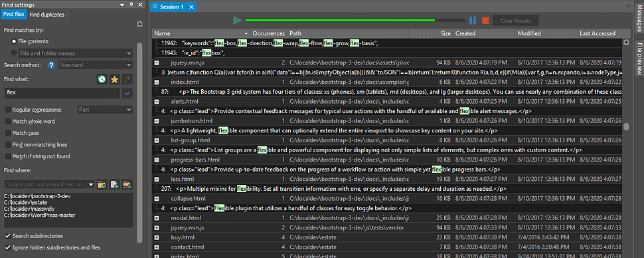The width and height of the screenshot is (644, 258).
Task: Click the results vertical scrollbar thumb
Action: click(626, 127)
